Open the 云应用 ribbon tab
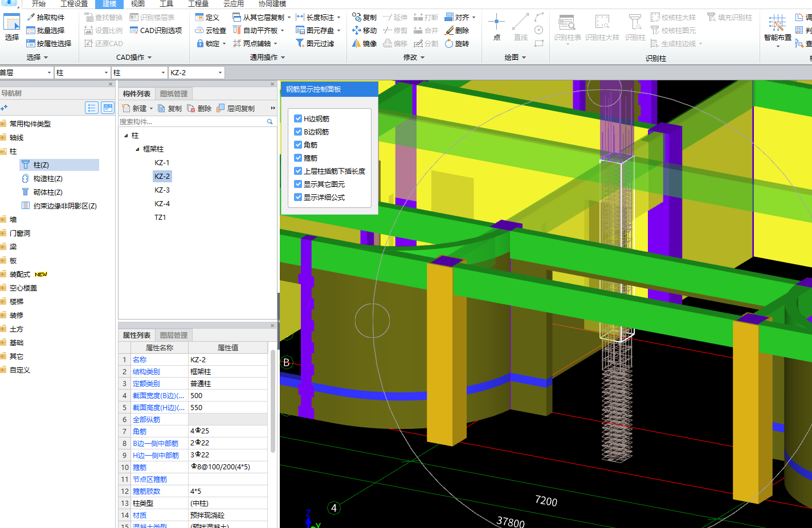The image size is (812, 528). pyautogui.click(x=234, y=4)
